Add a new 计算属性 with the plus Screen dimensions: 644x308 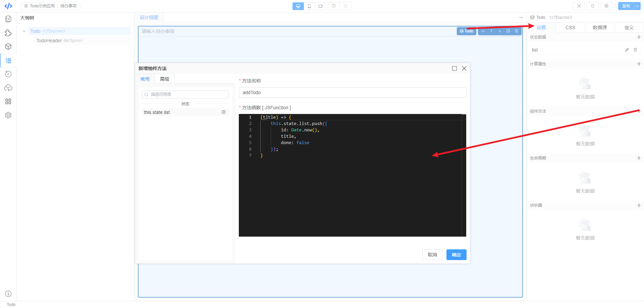[x=639, y=64]
